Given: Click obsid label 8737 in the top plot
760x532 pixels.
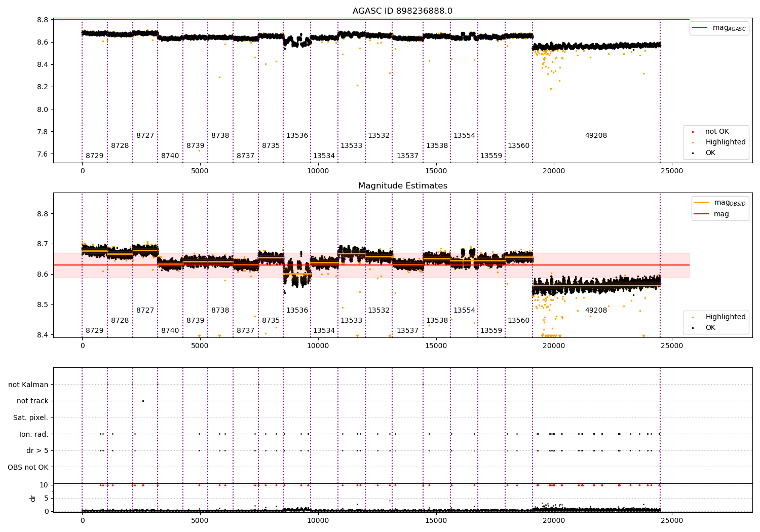Looking at the screenshot, I should pyautogui.click(x=246, y=156).
